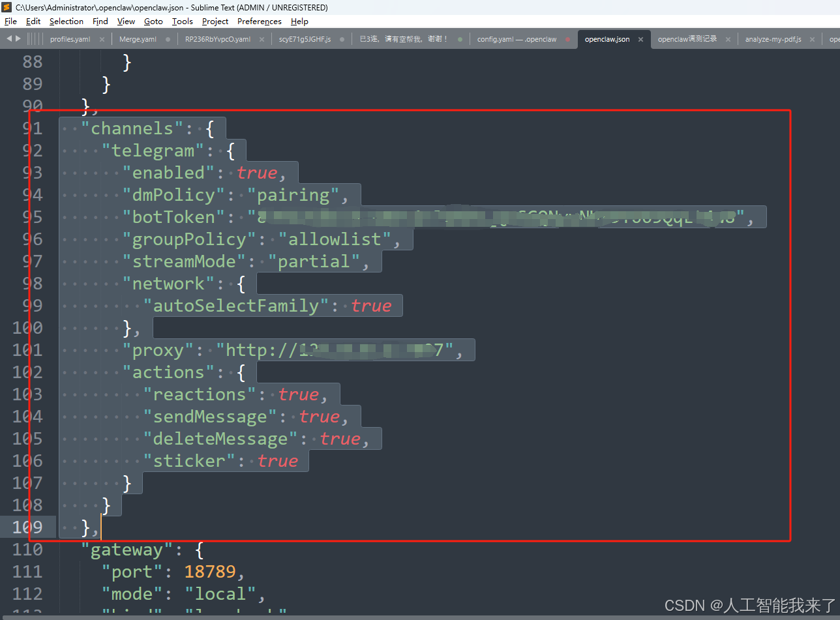This screenshot has height=620, width=840.
Task: Click line number 109 in the gutter
Action: [x=28, y=527]
